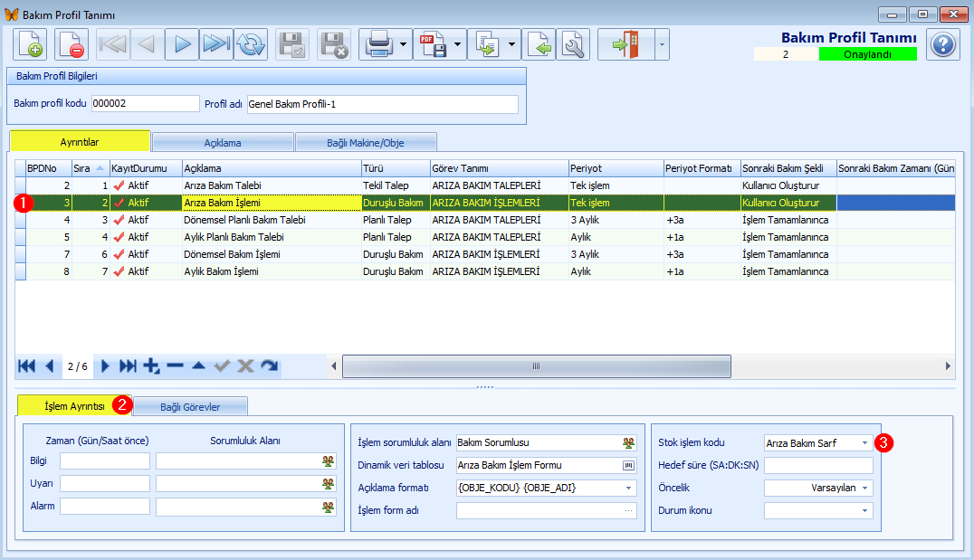The height and width of the screenshot is (560, 974).
Task: Click the Görev Tanımı column header
Action: 500,168
